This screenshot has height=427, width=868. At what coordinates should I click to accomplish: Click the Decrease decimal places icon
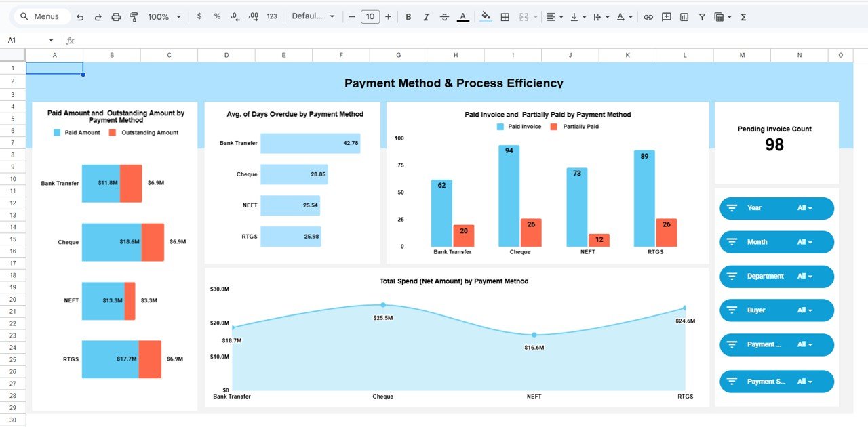coord(234,16)
